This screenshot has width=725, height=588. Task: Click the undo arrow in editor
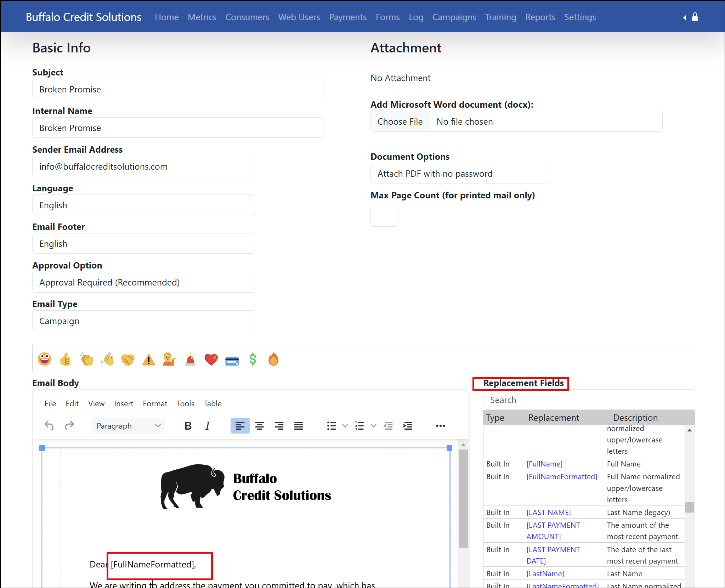pos(49,425)
